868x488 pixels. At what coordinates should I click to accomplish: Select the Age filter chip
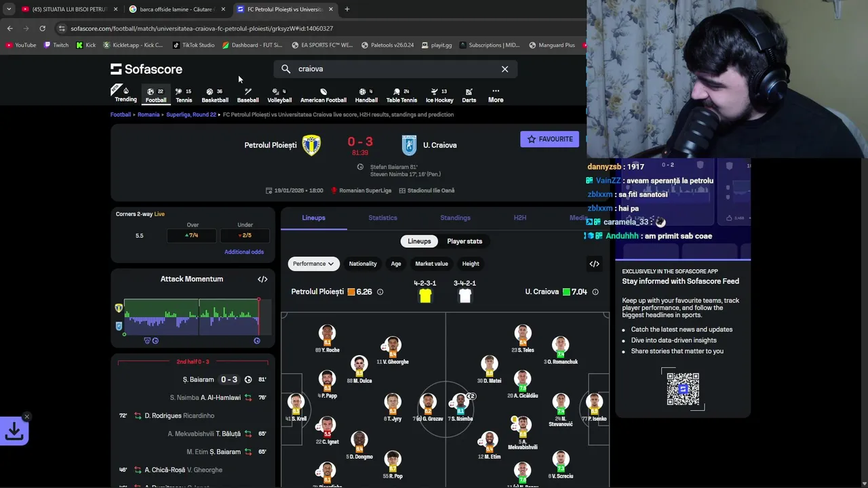click(396, 264)
